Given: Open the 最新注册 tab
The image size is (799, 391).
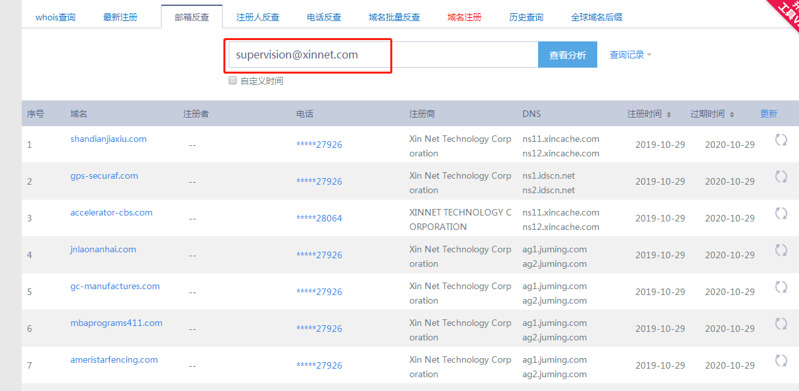Looking at the screenshot, I should (120, 17).
